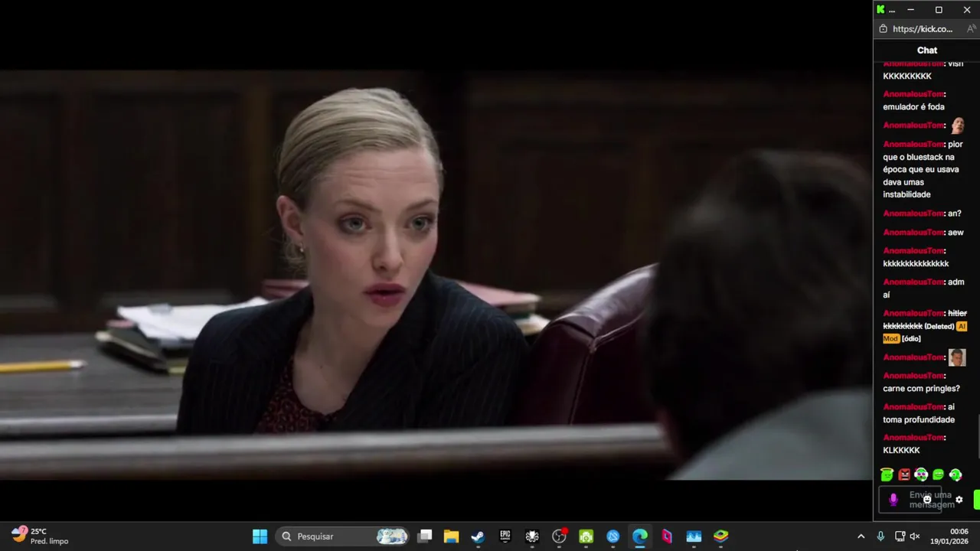Click AnomalousTom username beside 'an?'
Image resolution: width=980 pixels, height=551 pixels.
point(913,214)
